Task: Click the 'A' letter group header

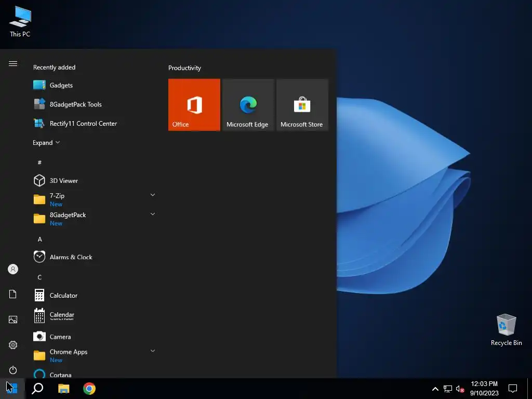Action: (x=39, y=239)
